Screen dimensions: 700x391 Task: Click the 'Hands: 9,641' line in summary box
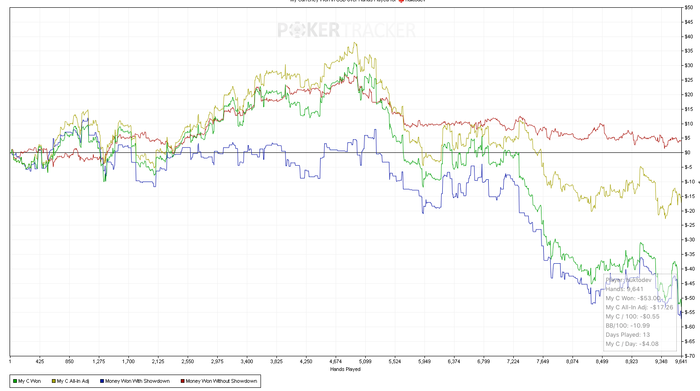tap(625, 289)
